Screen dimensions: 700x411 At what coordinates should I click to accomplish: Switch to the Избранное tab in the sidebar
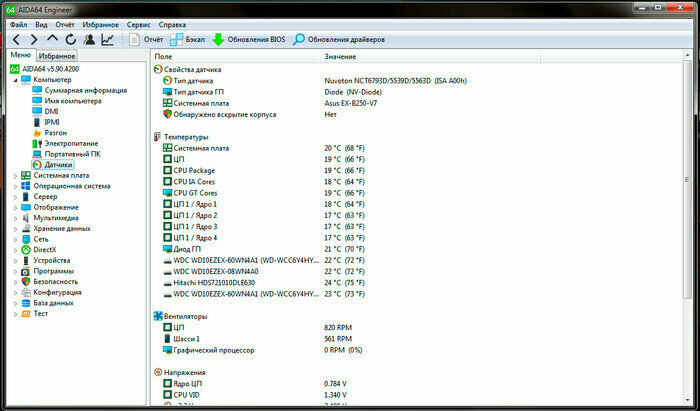point(57,56)
